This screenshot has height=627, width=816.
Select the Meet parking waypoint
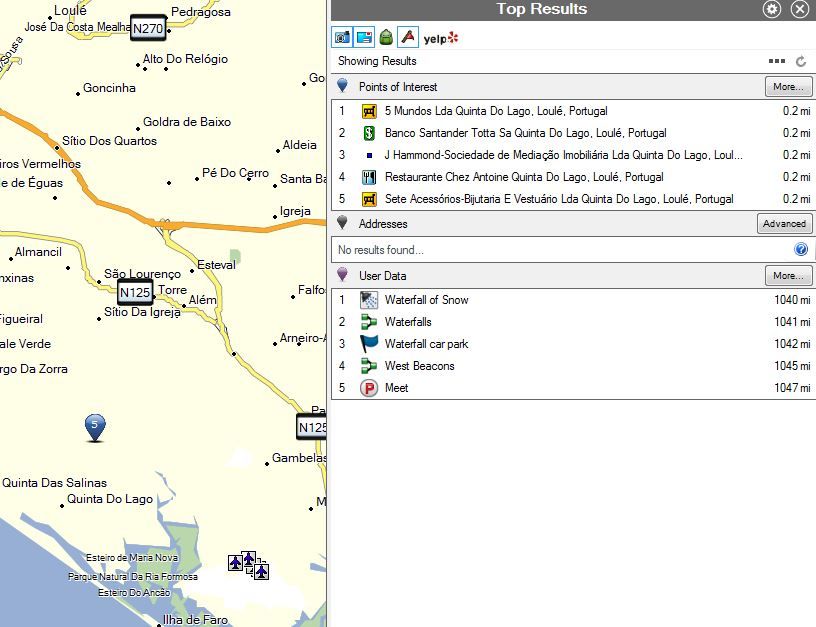(396, 388)
